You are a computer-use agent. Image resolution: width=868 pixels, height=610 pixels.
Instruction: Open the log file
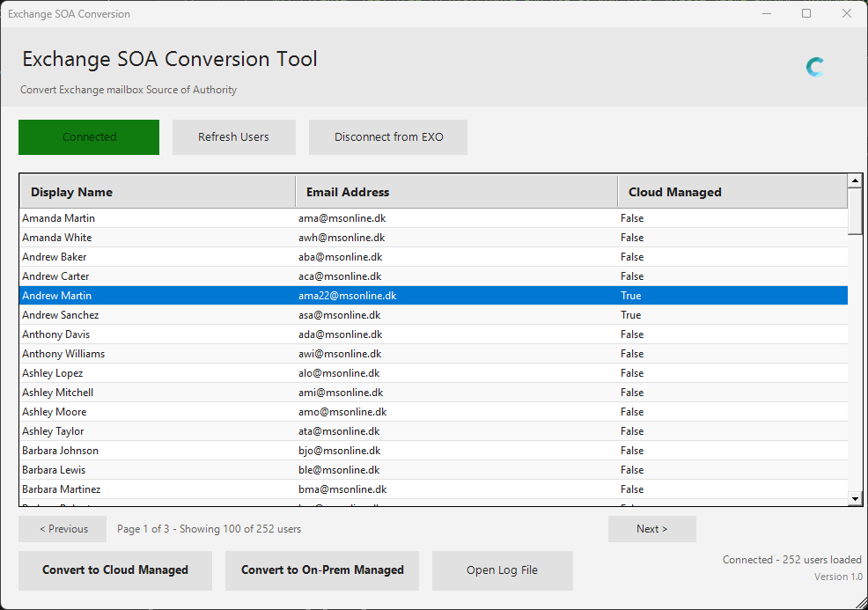click(502, 570)
